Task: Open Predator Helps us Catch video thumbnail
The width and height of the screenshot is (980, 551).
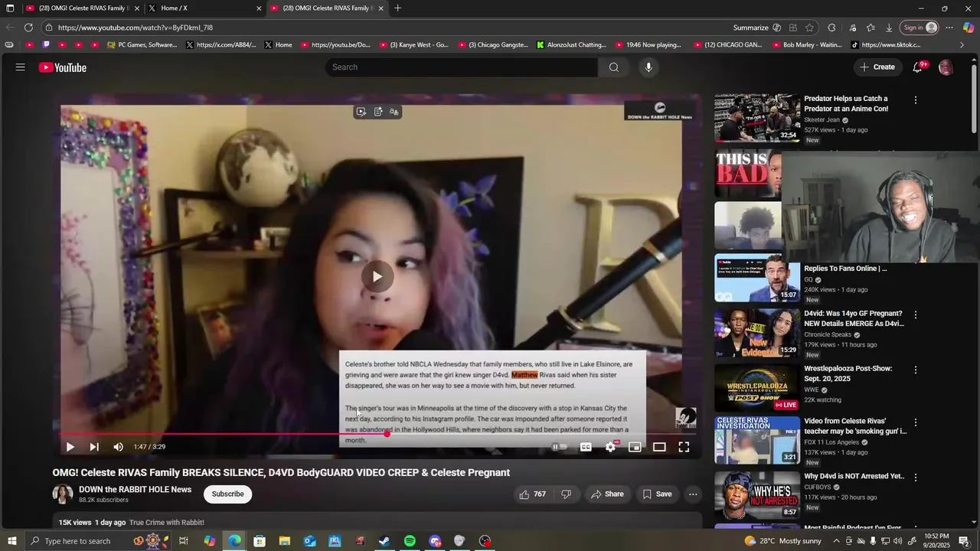Action: click(757, 119)
